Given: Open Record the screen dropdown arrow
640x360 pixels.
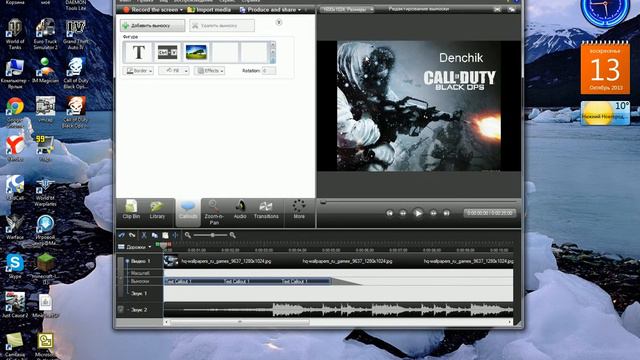Looking at the screenshot, I should 182,9.
